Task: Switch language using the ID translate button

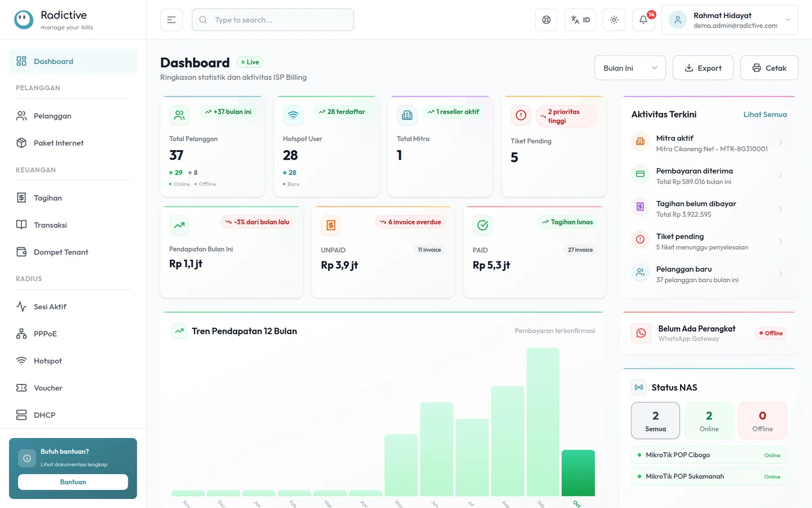Action: (x=580, y=20)
